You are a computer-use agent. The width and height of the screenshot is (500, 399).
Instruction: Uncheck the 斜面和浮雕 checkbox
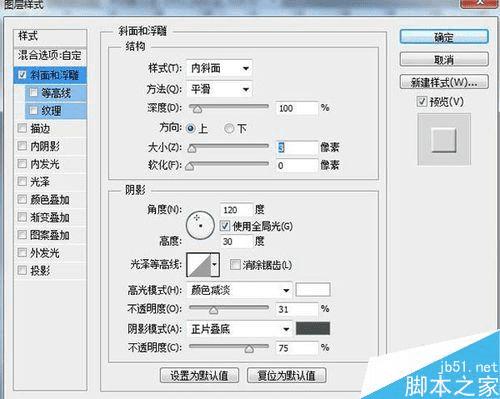click(22, 75)
